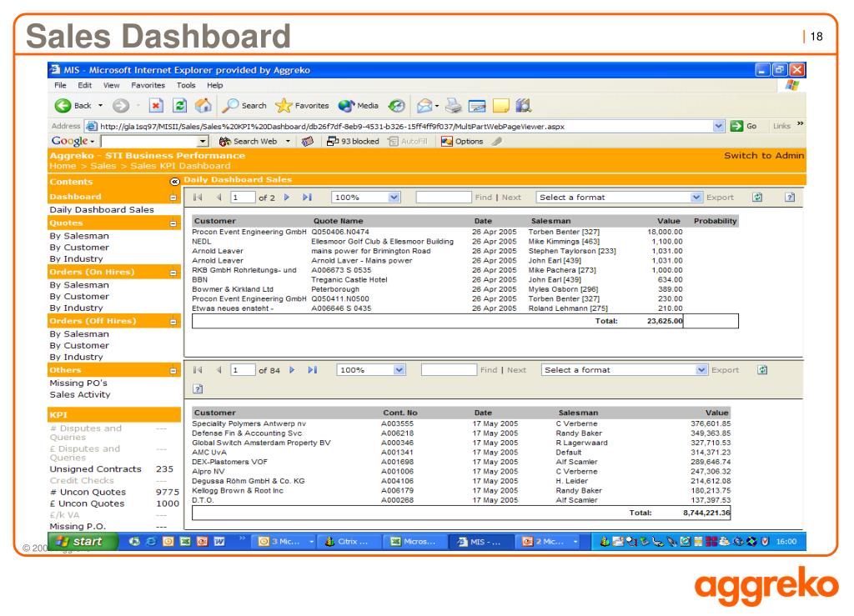Go to next page in top report
Screen dimensions: 854x616
tap(287, 198)
